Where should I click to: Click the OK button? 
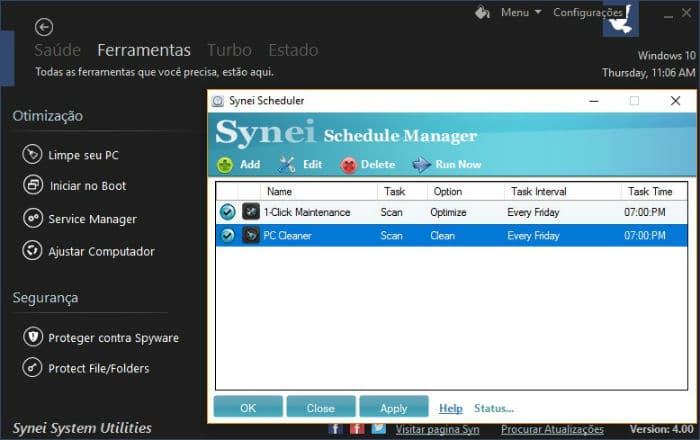tap(248, 407)
